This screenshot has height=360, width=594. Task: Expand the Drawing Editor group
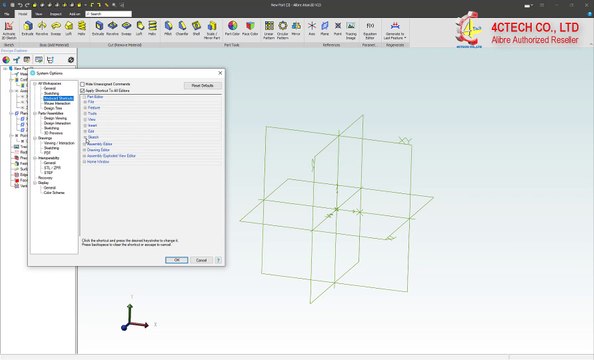point(84,150)
